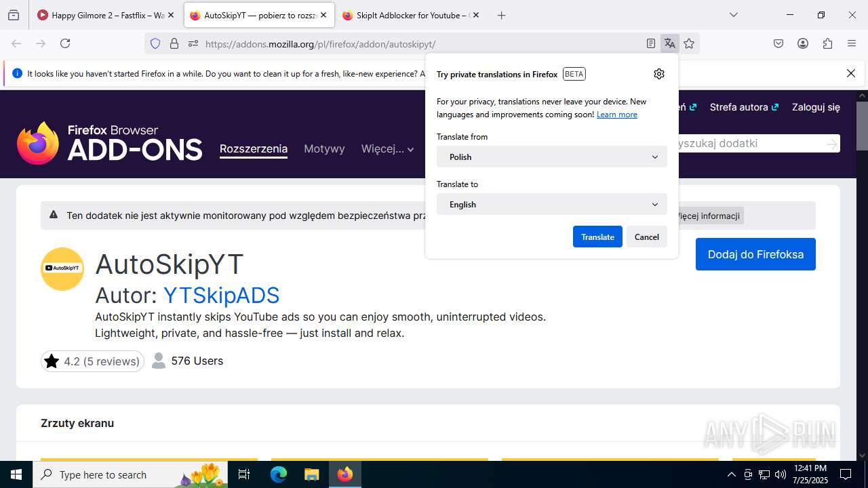
Task: Open network icon in system tray
Action: click(764, 474)
